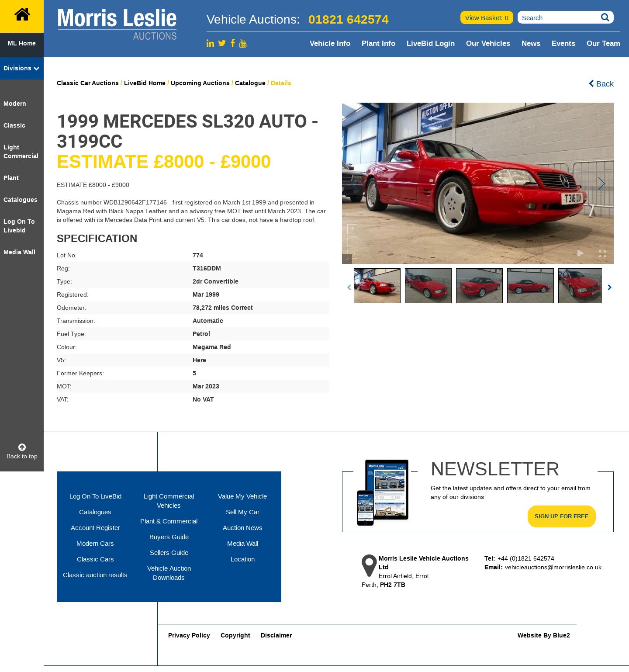Click the Catalogue breadcrumb
This screenshot has height=672, width=629.
(250, 83)
